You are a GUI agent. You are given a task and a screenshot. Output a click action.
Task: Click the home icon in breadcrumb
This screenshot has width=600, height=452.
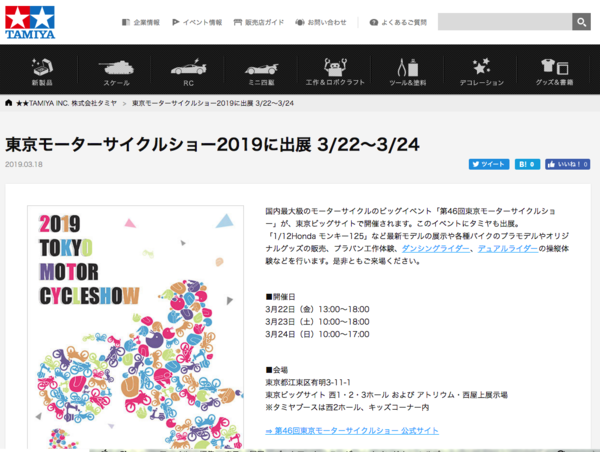click(9, 103)
